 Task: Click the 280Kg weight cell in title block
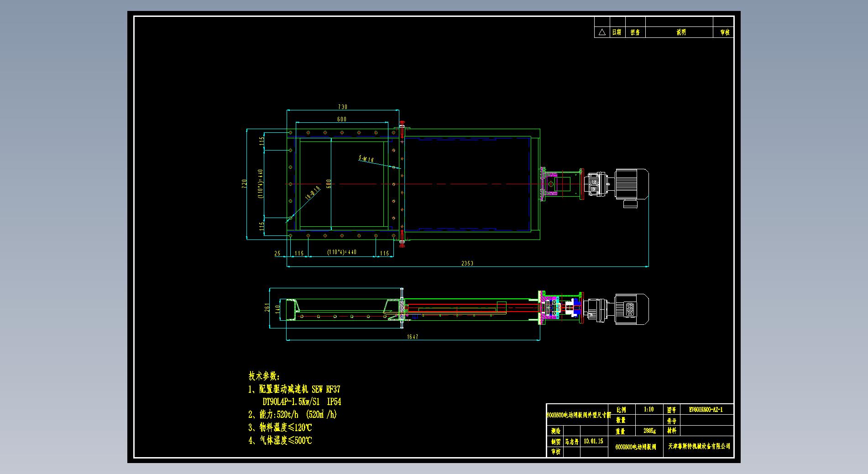[649, 431]
